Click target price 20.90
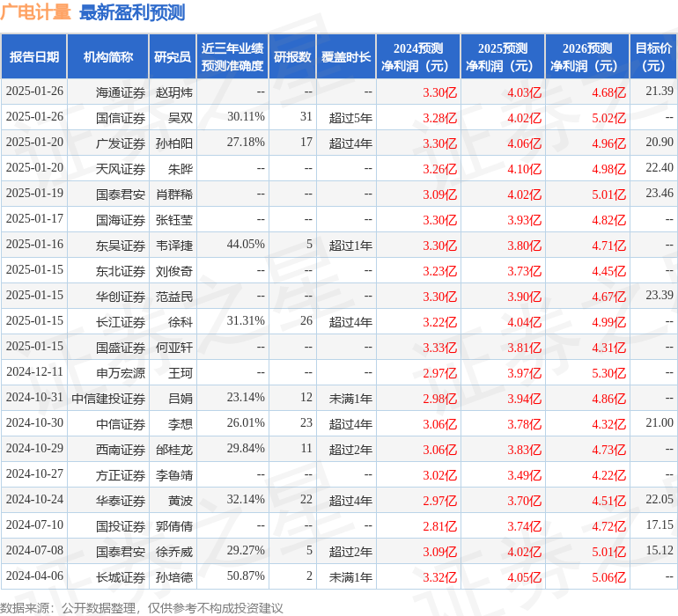This screenshot has height=616, width=678. click(660, 143)
